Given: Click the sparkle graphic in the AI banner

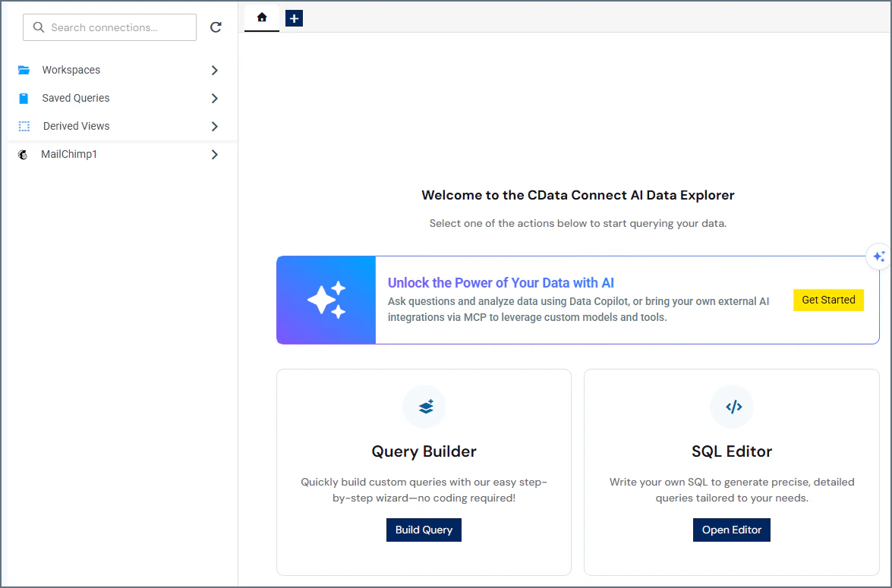Looking at the screenshot, I should [x=326, y=300].
